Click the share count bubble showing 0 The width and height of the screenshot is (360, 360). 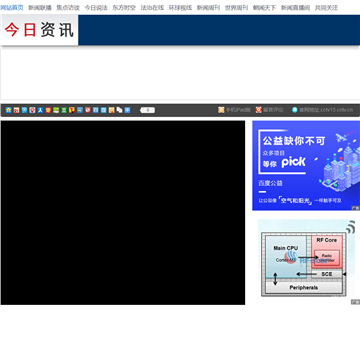(147, 110)
